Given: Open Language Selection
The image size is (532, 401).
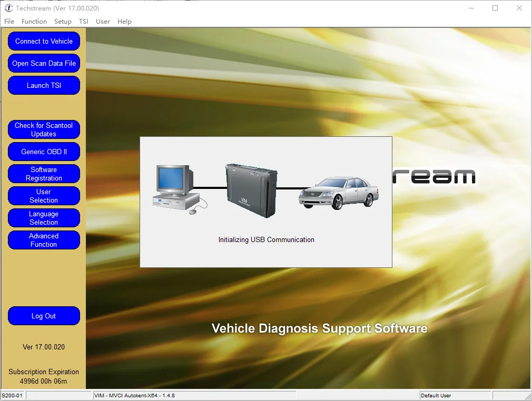Looking at the screenshot, I should tap(44, 218).
